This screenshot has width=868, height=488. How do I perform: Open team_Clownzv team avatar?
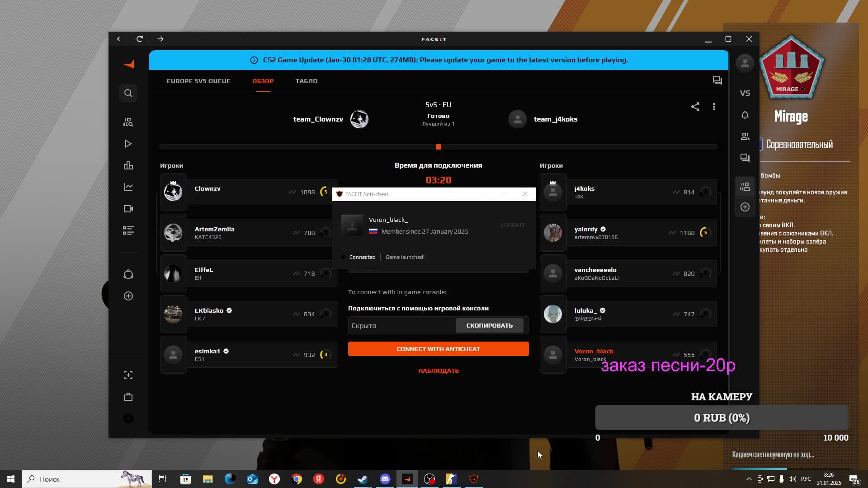tap(359, 119)
